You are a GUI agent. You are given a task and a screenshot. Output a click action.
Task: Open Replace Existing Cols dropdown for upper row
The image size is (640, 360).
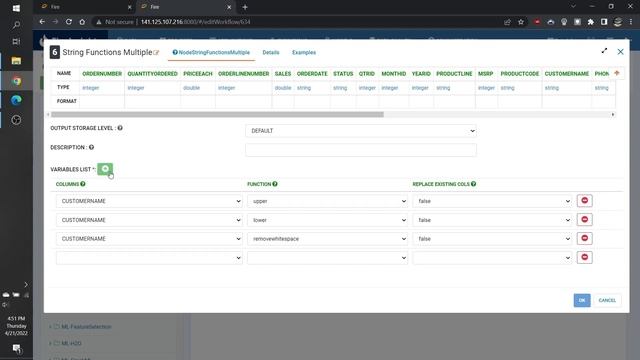coord(492,201)
